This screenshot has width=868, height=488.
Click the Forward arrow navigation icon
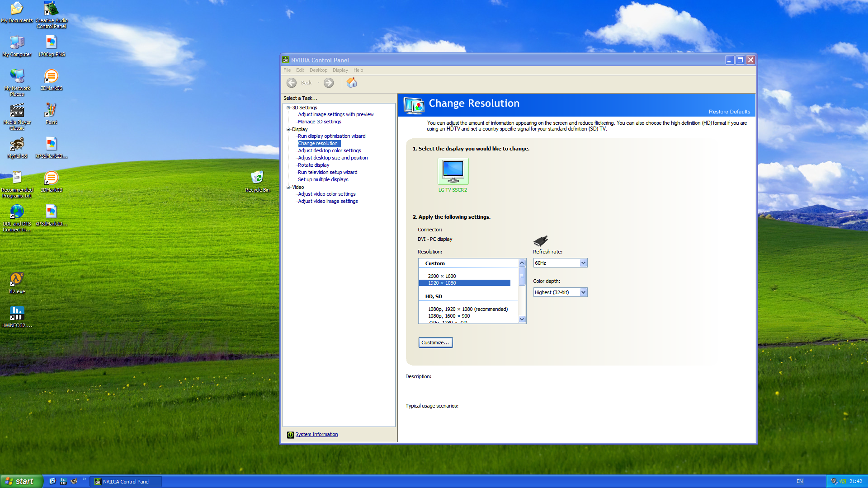point(329,83)
